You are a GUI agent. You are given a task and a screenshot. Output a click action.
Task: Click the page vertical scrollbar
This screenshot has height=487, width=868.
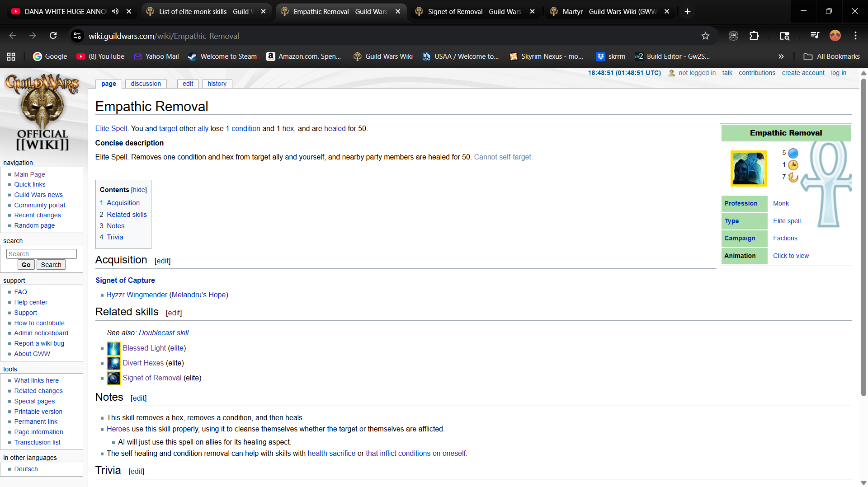tap(863, 237)
